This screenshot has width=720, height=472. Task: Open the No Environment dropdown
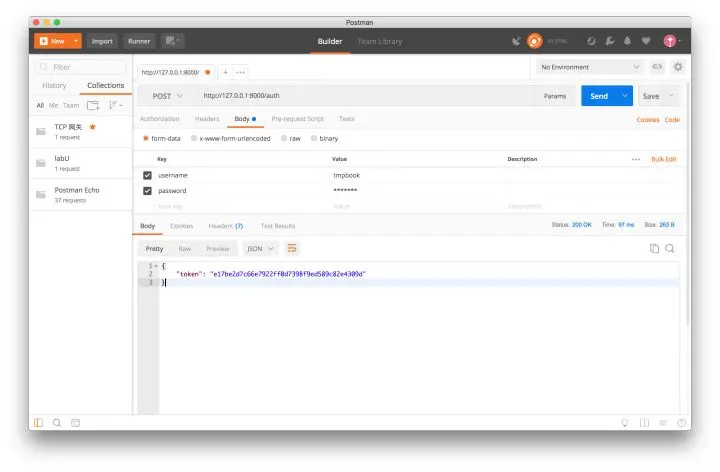590,67
